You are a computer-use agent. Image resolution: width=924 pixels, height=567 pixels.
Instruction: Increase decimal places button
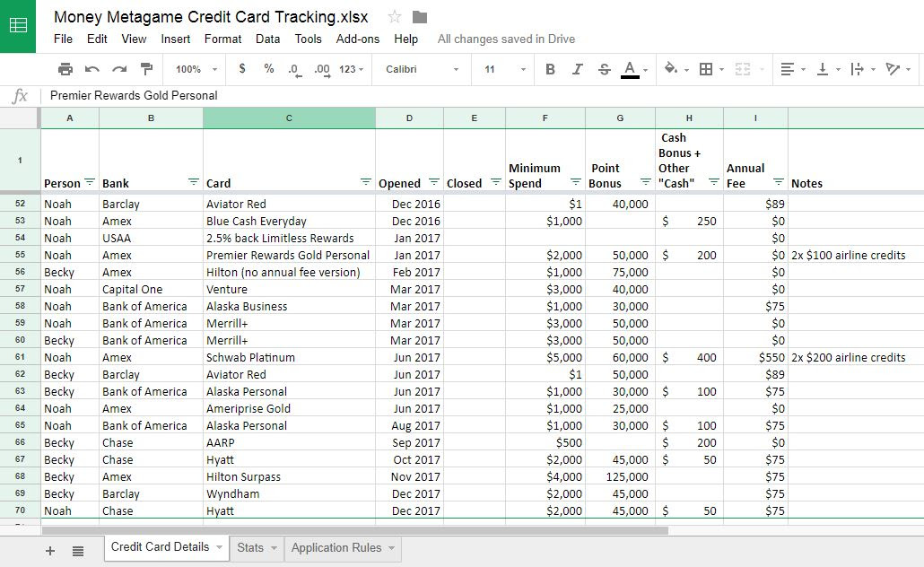[322, 70]
